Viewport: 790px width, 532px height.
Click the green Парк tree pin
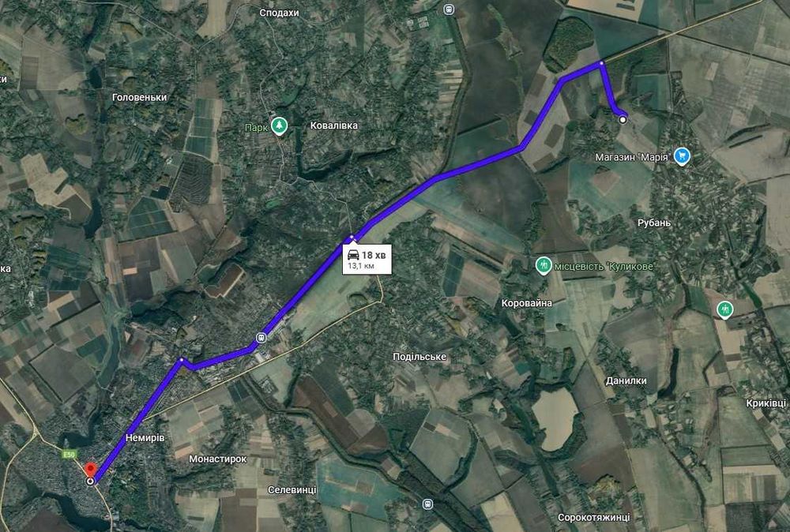coord(279,126)
